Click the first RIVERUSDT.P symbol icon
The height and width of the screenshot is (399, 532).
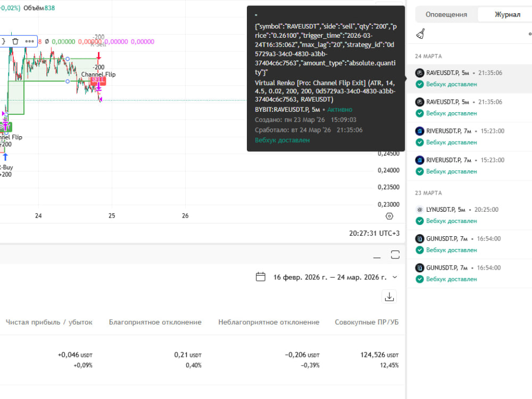pos(420,131)
